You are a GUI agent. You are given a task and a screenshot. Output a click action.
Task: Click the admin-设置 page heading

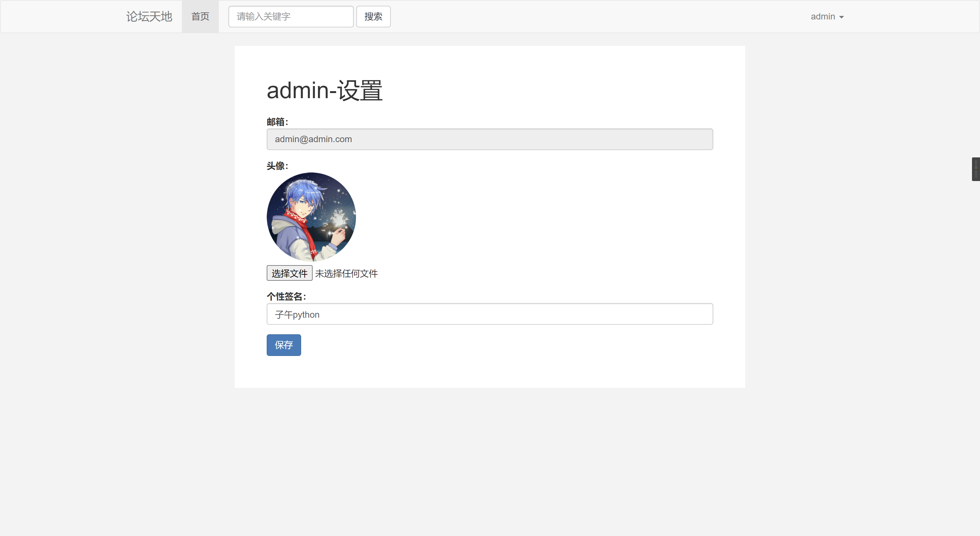324,91
